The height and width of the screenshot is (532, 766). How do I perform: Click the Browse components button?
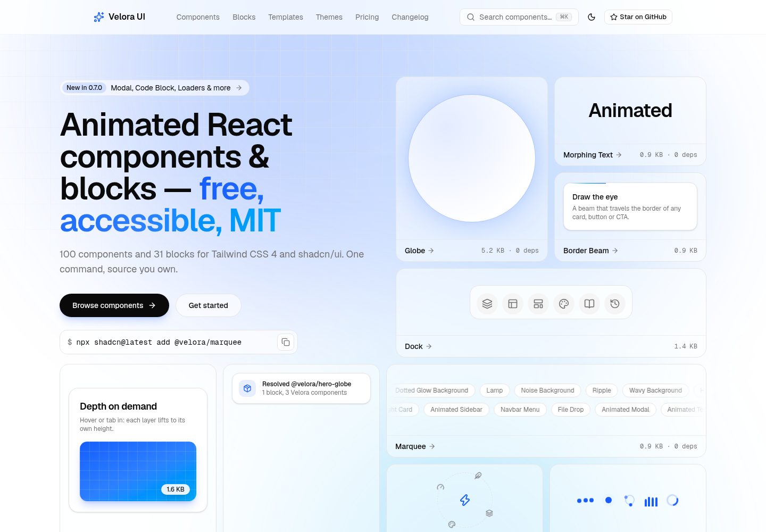click(114, 305)
